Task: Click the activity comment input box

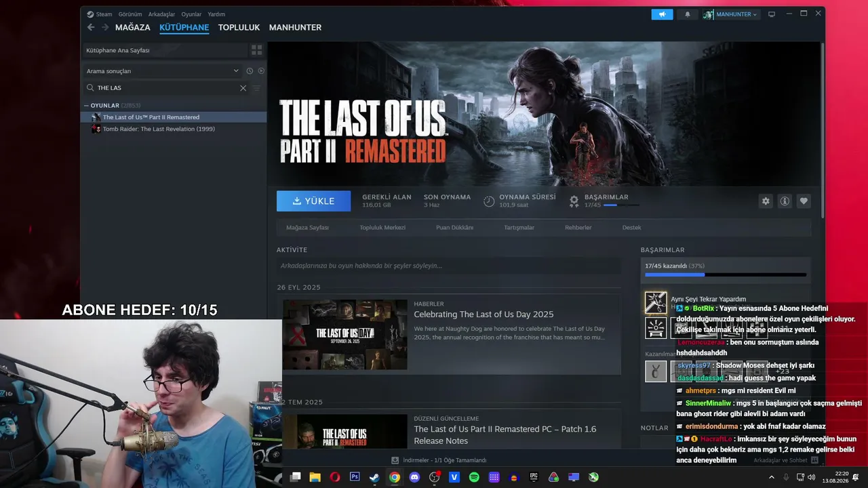Action: pos(448,266)
